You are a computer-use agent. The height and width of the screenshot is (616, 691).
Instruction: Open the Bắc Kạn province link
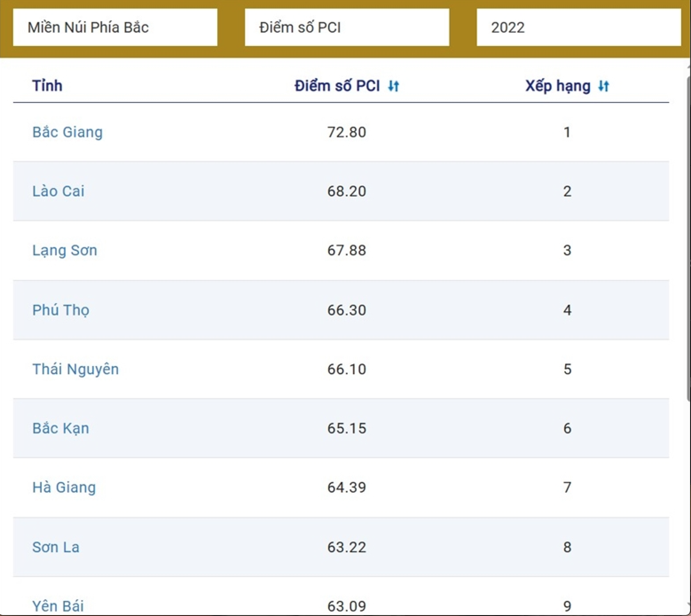tap(61, 428)
